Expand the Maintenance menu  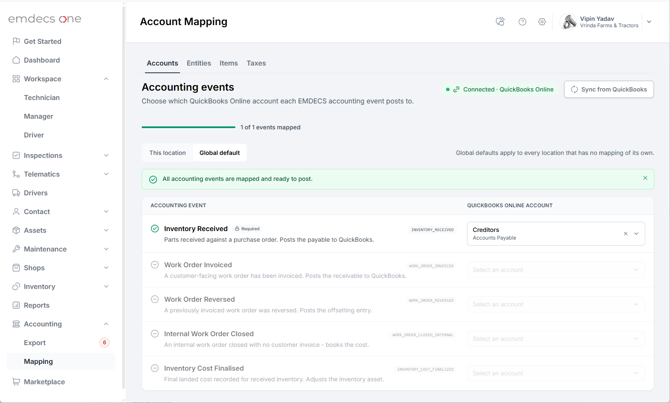tap(106, 249)
